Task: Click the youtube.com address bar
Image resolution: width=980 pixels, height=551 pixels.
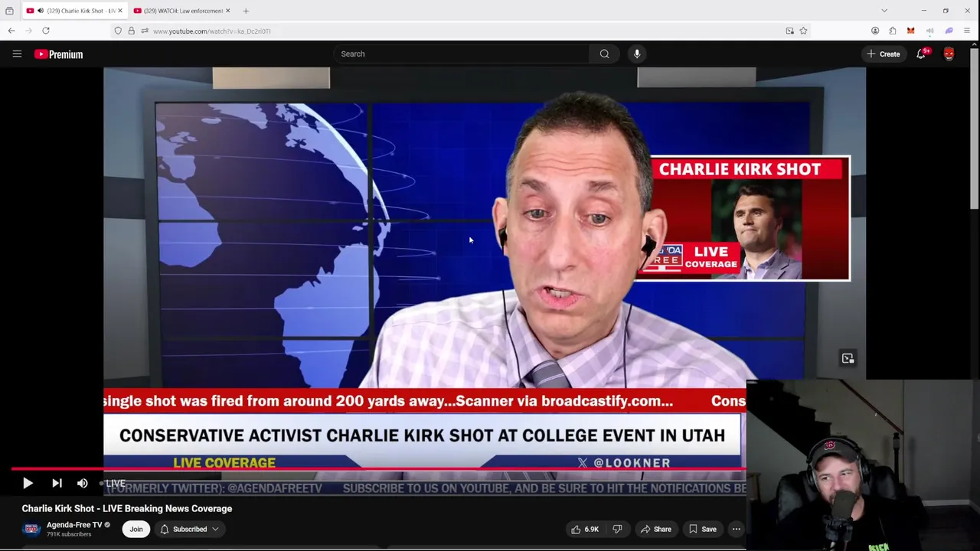Action: [x=459, y=31]
